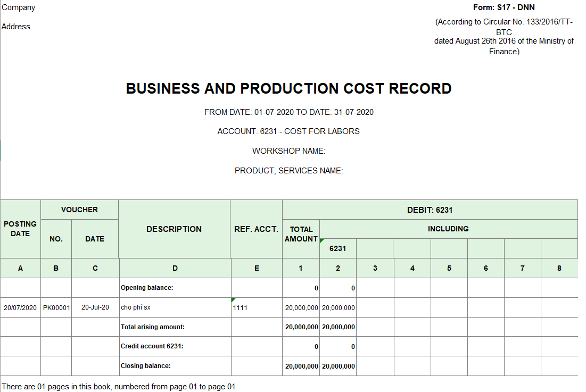Click the INCLUDING header cell
Viewport: 586px width, 392px height.
point(448,229)
